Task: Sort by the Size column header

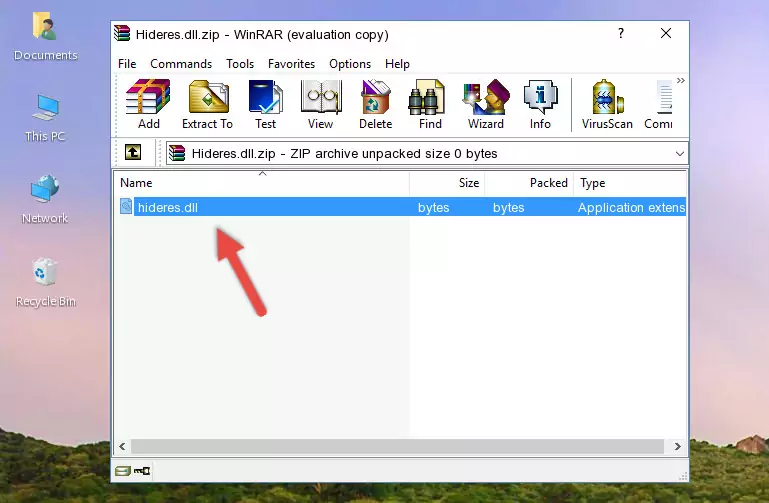Action: click(x=447, y=183)
